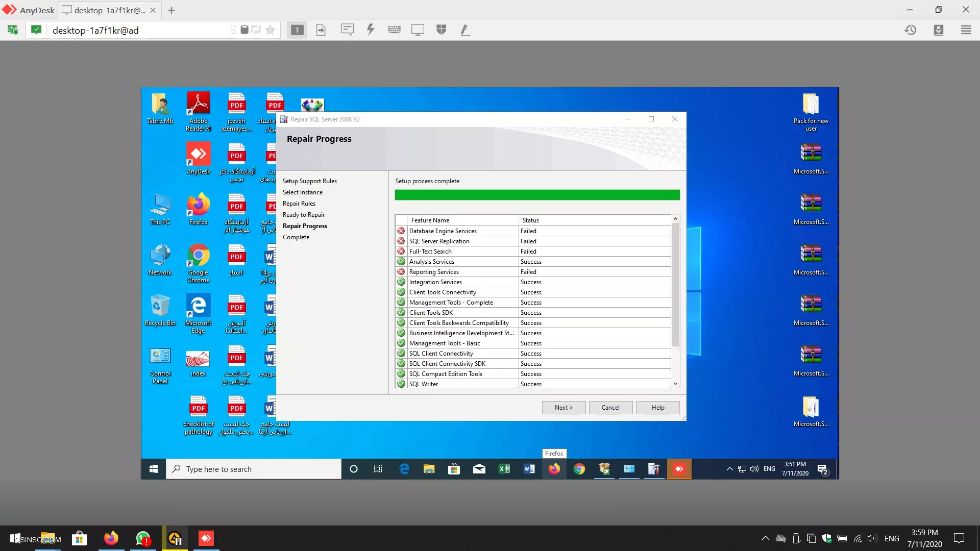Open Microsoft Edge desktop shortcut
This screenshot has height=551, width=980.
[x=198, y=314]
